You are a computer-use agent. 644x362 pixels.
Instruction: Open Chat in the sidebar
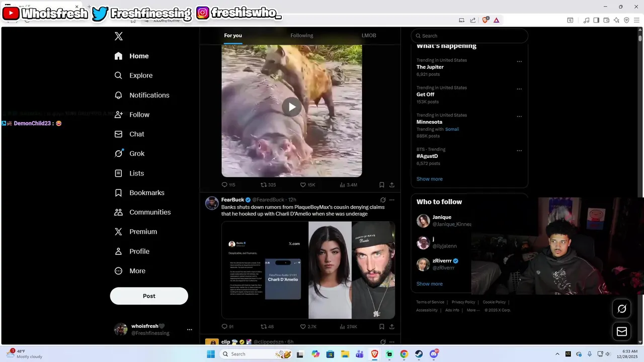tap(129, 134)
